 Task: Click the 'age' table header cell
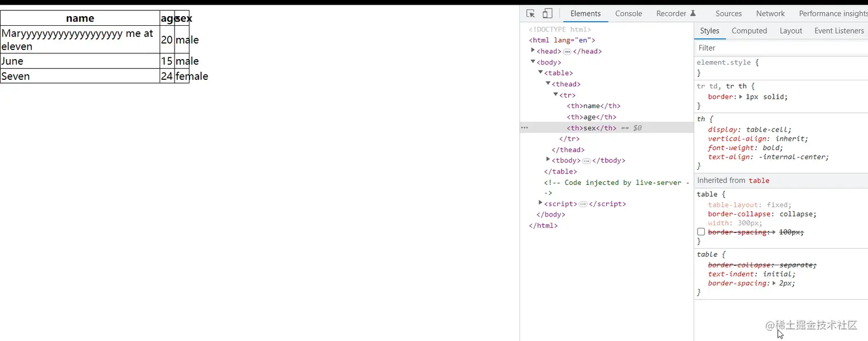(167, 18)
